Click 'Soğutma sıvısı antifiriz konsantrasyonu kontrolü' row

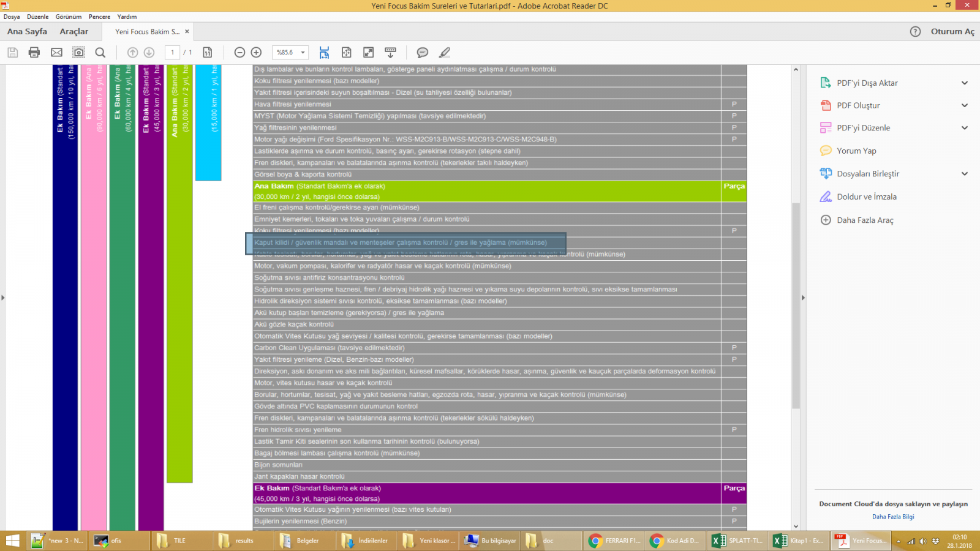[x=499, y=278]
